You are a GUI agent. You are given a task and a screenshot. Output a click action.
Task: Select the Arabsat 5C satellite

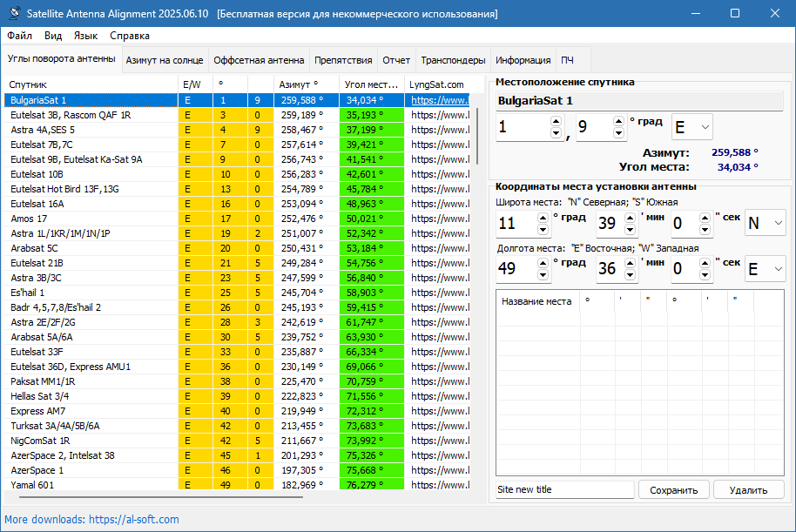click(x=238, y=248)
